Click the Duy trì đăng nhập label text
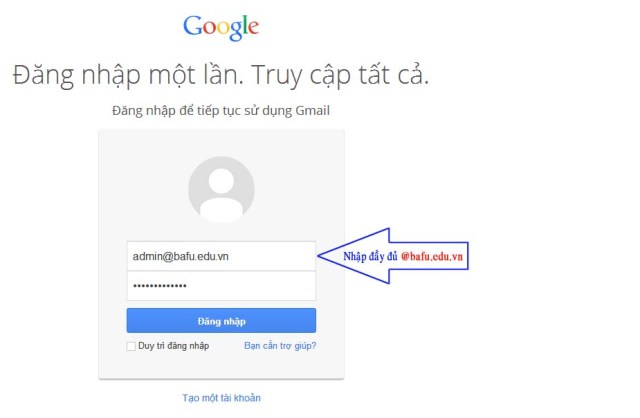Screen dimensions: 640x418 pyautogui.click(x=173, y=346)
